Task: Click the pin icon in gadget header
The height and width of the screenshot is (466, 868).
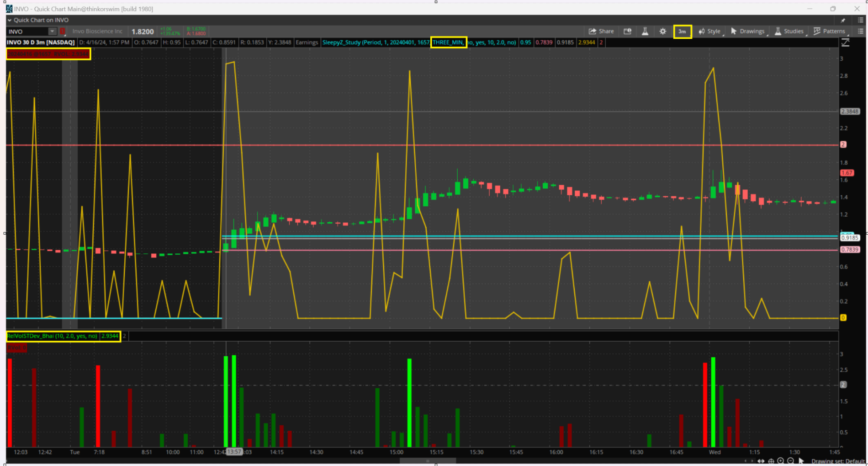Action: (x=843, y=20)
